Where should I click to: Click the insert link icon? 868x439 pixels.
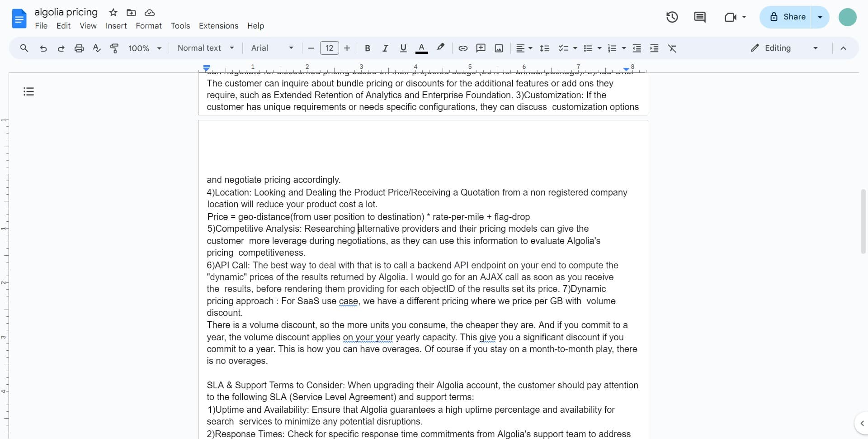point(462,48)
